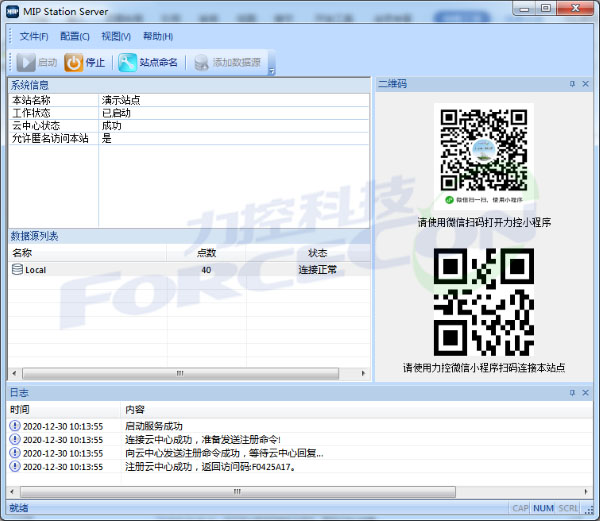This screenshot has height=521, width=600.
Task: Select 连接云中心成功 log message
Action: coord(203,440)
